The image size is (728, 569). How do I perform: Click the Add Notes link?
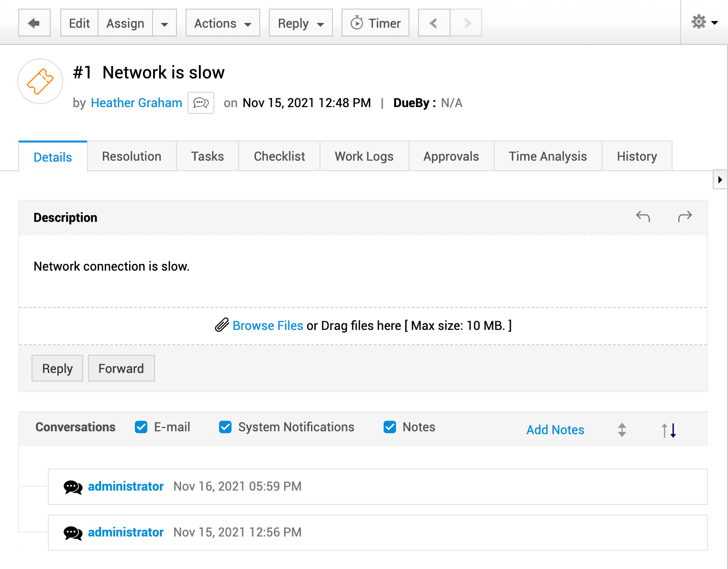[555, 430]
